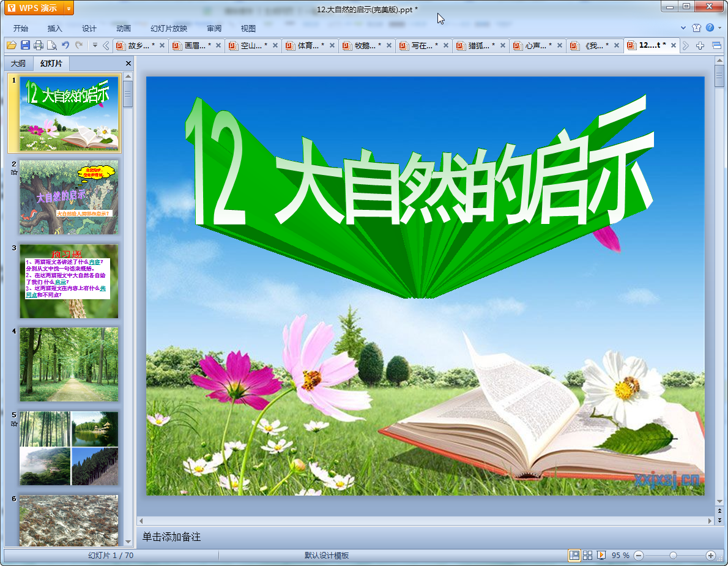Open the 设计 ribbon tab
728x566 pixels.
click(x=89, y=28)
